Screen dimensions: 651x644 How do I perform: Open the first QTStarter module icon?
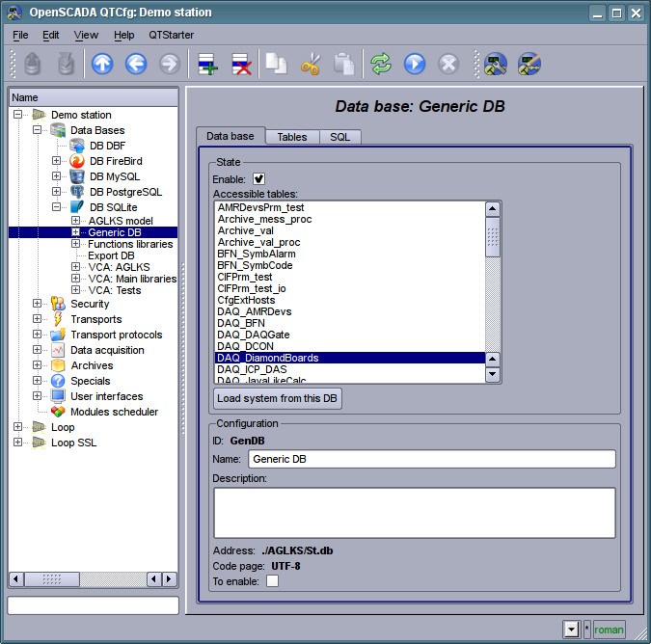pyautogui.click(x=495, y=65)
